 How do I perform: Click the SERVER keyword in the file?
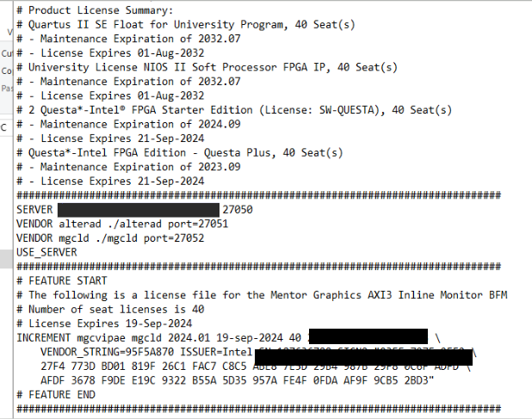pos(34,209)
